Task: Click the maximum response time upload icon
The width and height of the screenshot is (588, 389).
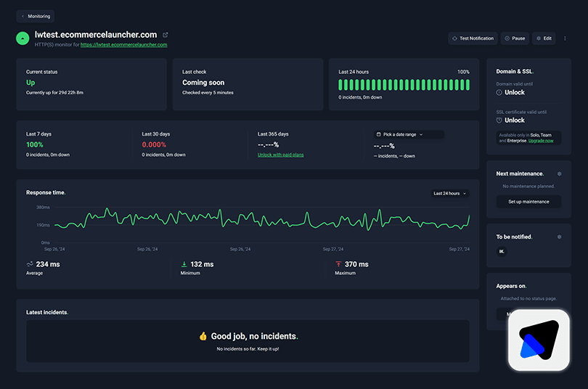Action: [338, 264]
